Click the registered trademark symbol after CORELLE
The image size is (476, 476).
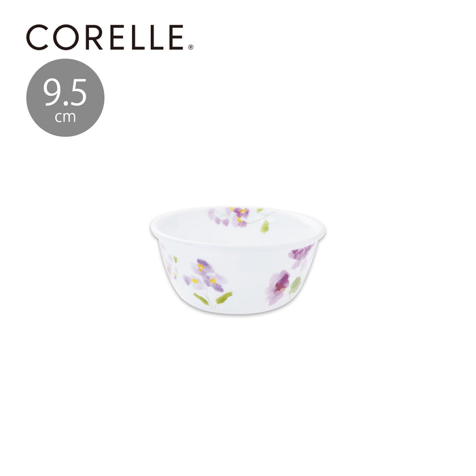pos(190,47)
